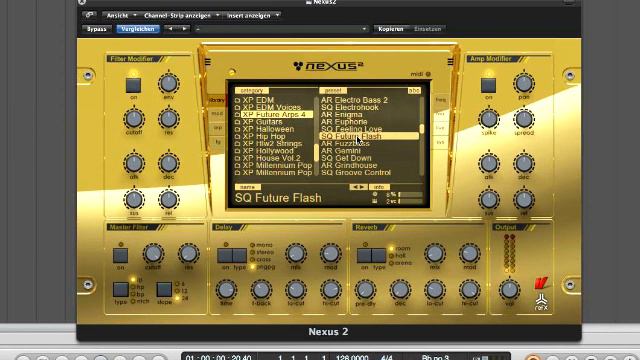
Task: Click the Vergleichen compare button
Action: click(x=138, y=29)
